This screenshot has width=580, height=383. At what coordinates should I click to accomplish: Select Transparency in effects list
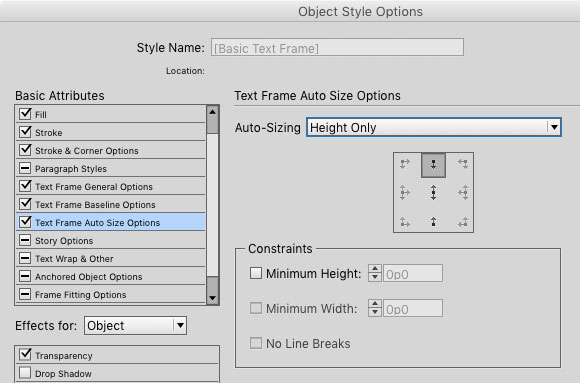pos(117,355)
